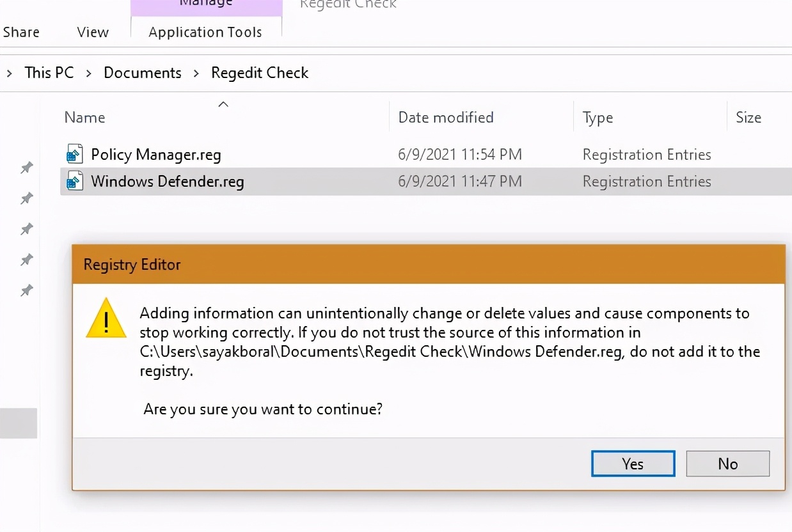The width and height of the screenshot is (792, 532).
Task: Click the Policy Manager.reg file icon
Action: (x=75, y=153)
